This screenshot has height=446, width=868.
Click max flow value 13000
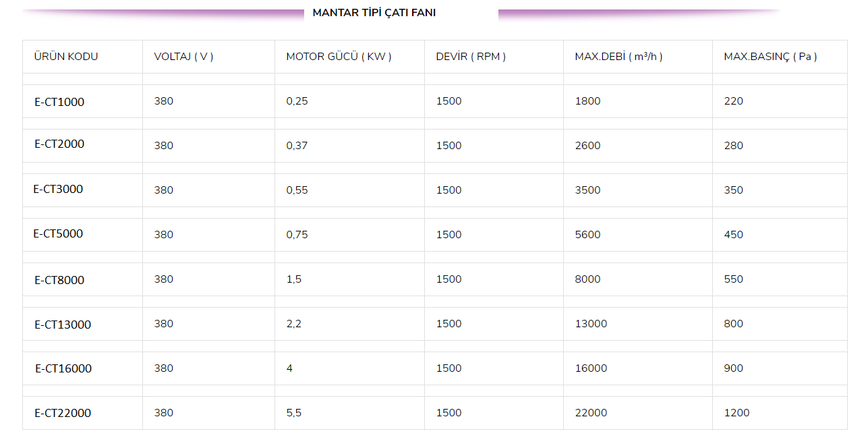click(x=591, y=324)
